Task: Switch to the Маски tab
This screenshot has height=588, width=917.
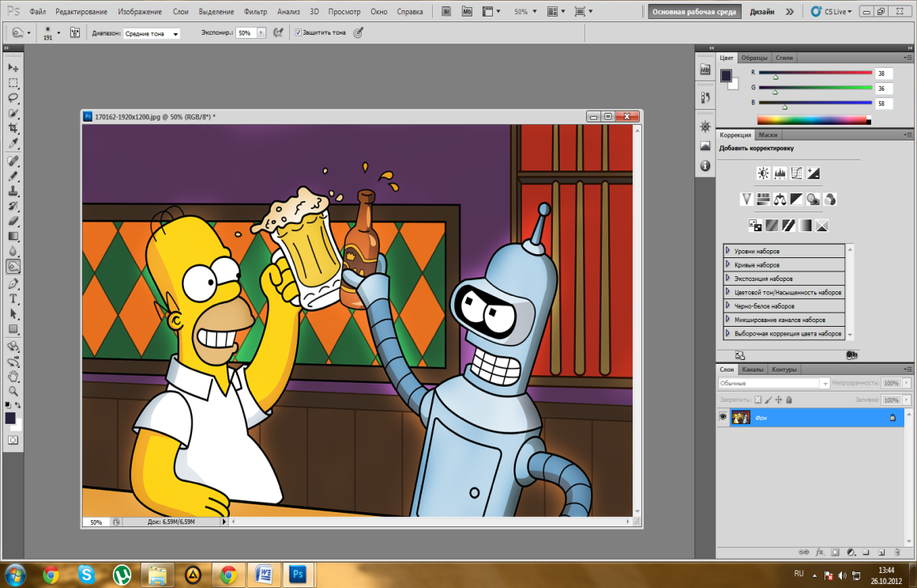Action: point(768,135)
